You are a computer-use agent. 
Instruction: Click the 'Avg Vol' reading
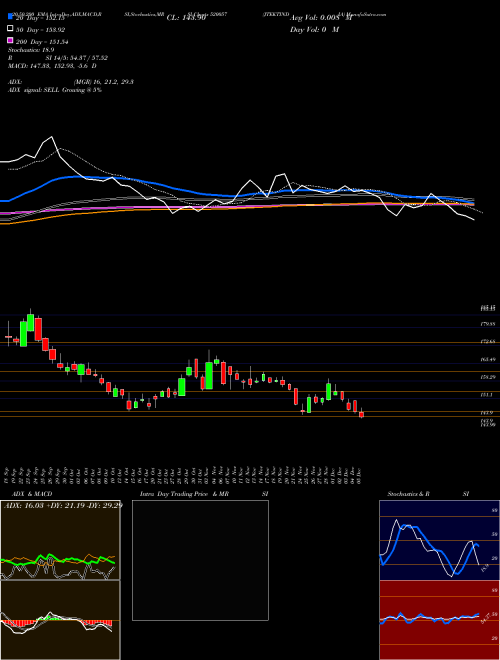[321, 18]
